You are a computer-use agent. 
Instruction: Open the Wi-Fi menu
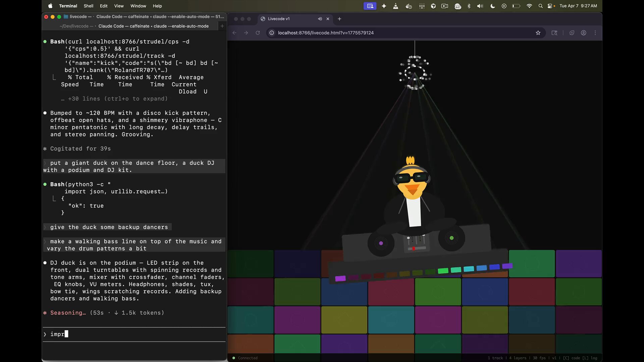tap(529, 6)
